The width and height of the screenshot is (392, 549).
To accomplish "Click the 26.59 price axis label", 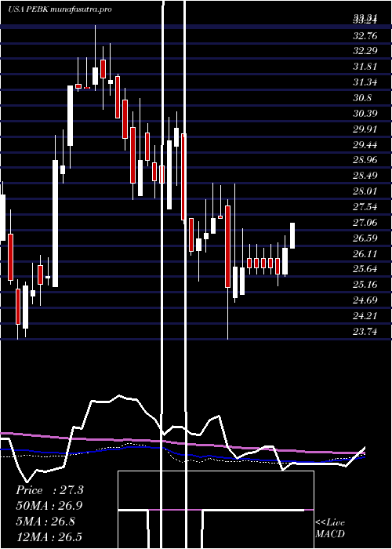I will click(365, 238).
